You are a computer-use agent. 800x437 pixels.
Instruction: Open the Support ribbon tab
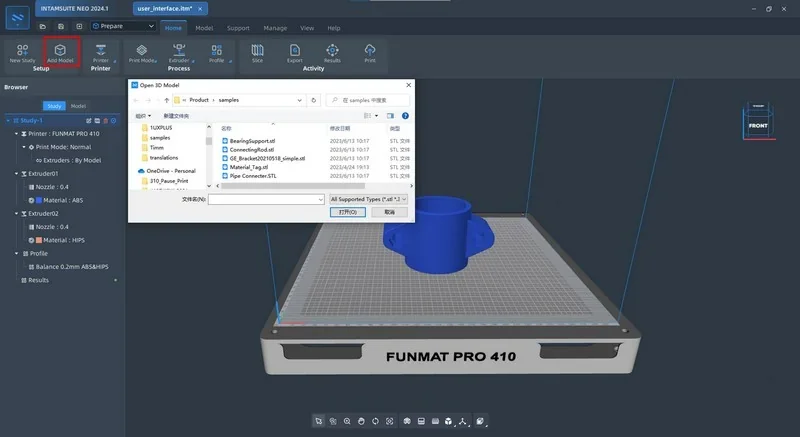pos(238,28)
